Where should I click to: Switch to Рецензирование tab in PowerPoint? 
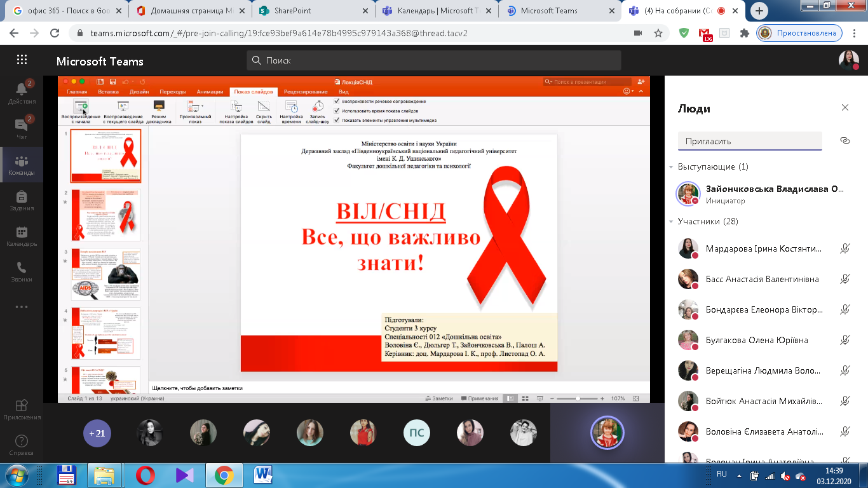click(x=305, y=91)
